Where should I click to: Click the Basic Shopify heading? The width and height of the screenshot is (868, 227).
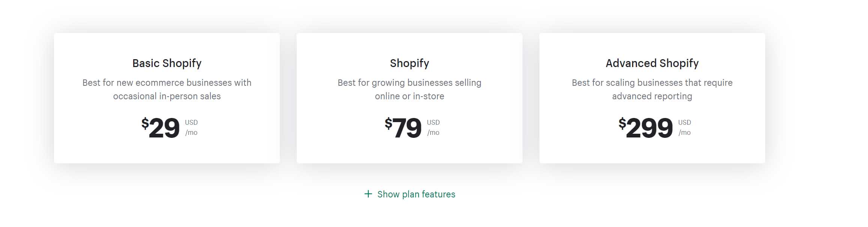167,63
